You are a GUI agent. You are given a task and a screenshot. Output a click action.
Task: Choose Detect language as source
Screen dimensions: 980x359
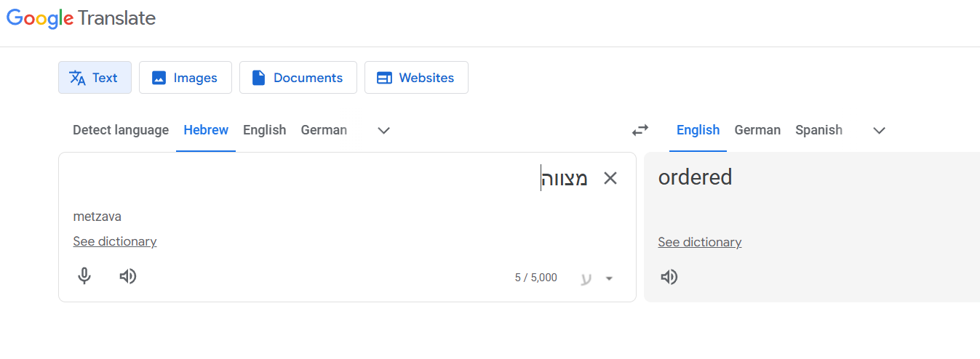point(121,130)
